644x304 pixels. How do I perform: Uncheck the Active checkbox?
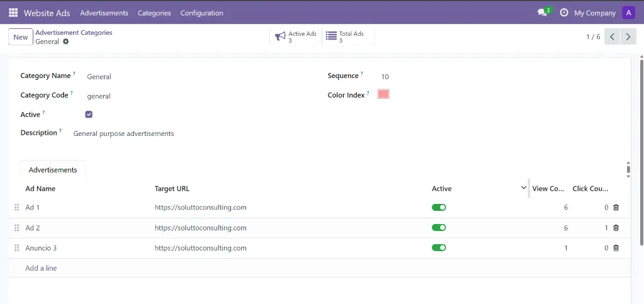pyautogui.click(x=89, y=115)
